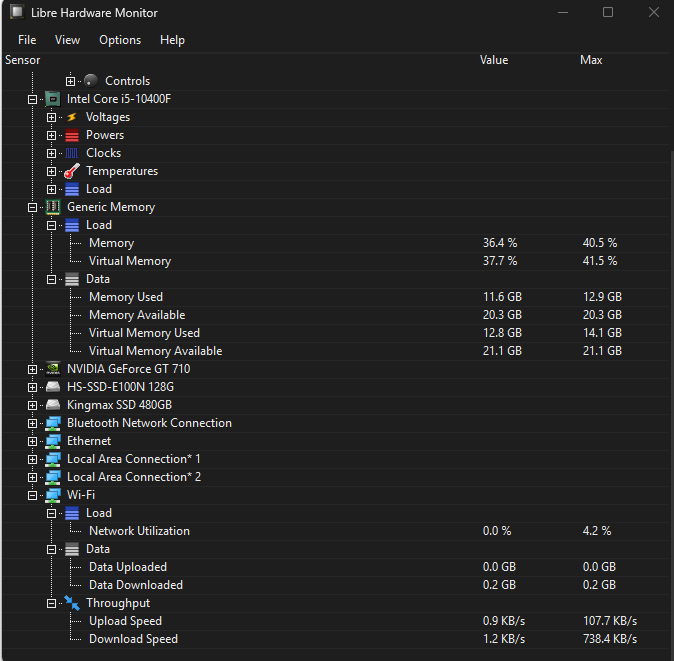Collapse the Wi-Fi node
The width and height of the screenshot is (674, 661).
click(x=32, y=496)
